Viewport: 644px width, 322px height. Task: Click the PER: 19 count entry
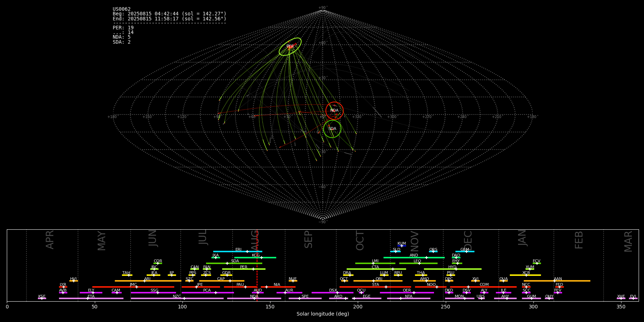(x=123, y=28)
